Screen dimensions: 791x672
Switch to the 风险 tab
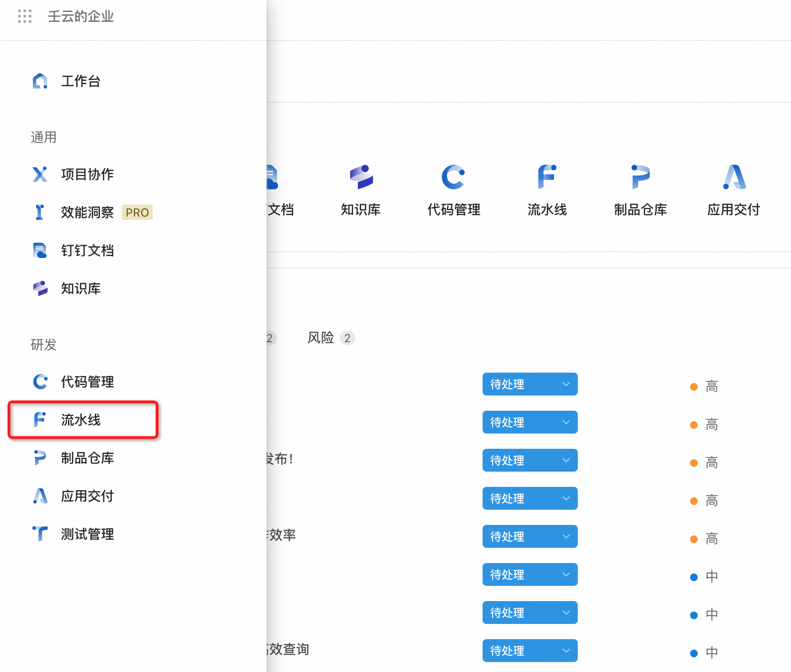[x=321, y=338]
